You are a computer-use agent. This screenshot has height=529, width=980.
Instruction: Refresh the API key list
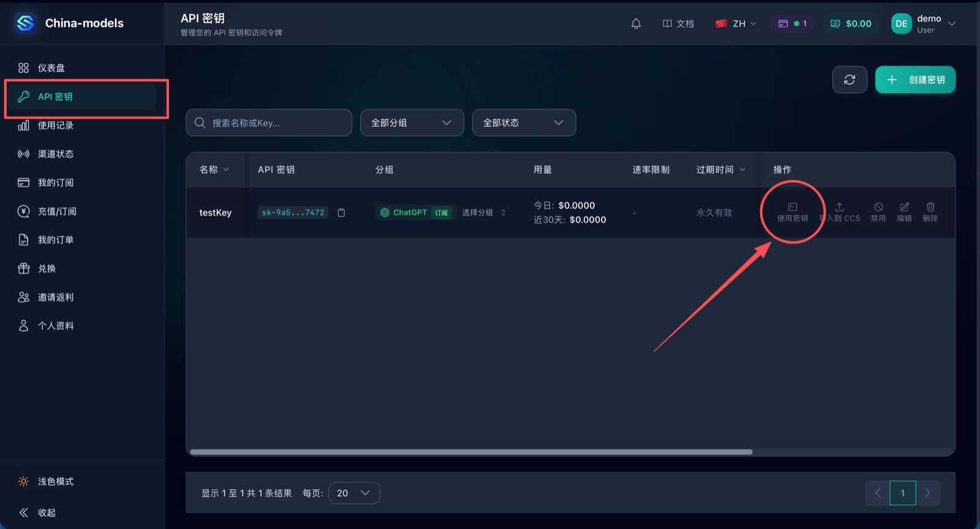click(x=850, y=80)
